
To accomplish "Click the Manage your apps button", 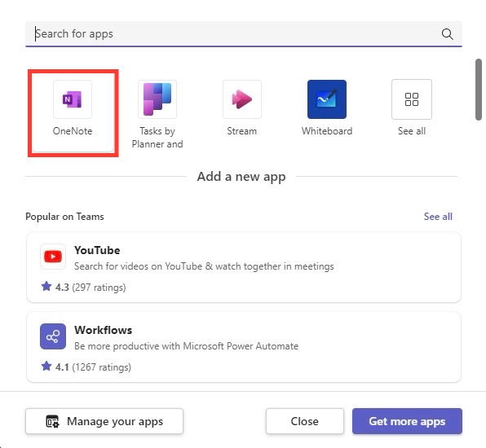I will [104, 421].
